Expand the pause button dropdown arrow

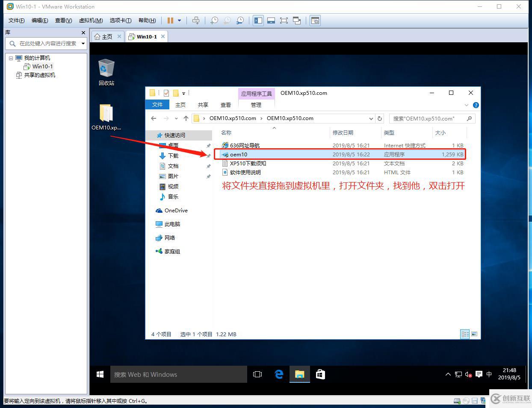[178, 20]
